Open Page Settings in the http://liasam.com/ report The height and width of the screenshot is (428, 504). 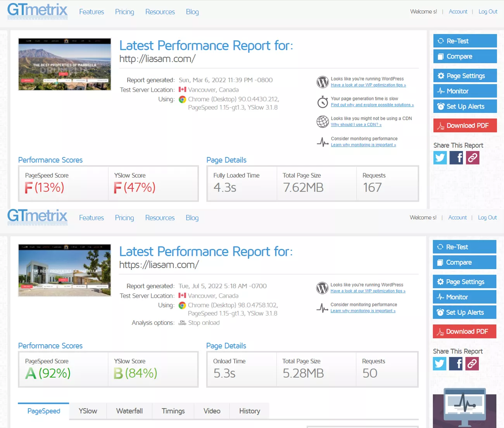pyautogui.click(x=465, y=76)
